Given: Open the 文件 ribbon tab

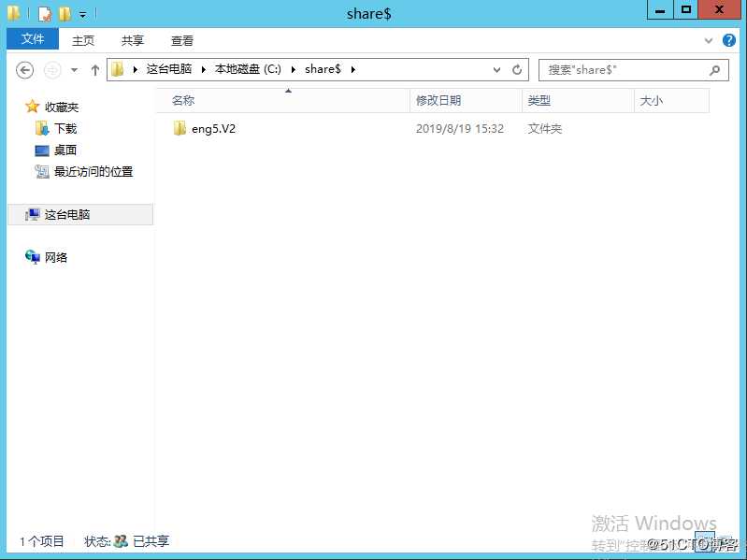Looking at the screenshot, I should pyautogui.click(x=33, y=39).
